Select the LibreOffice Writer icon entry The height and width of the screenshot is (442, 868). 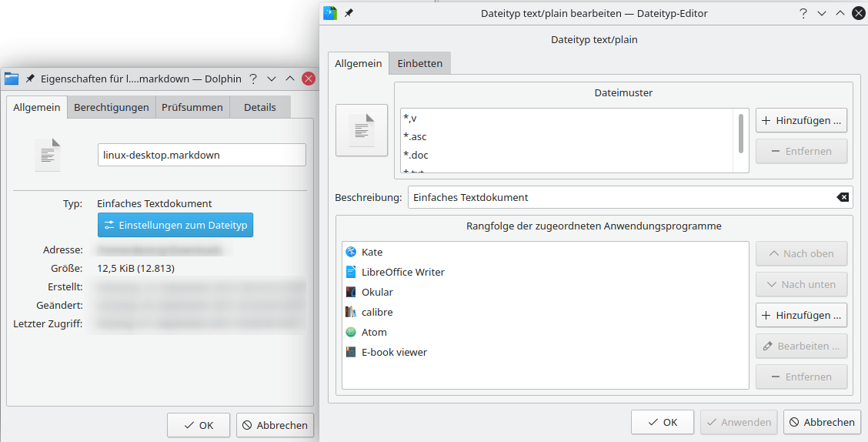(351, 272)
